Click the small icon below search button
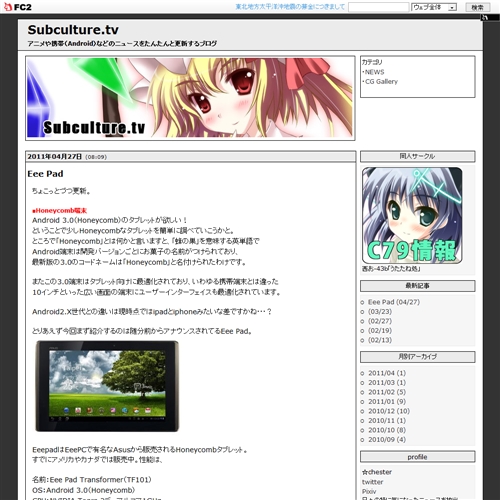 (484, 17)
